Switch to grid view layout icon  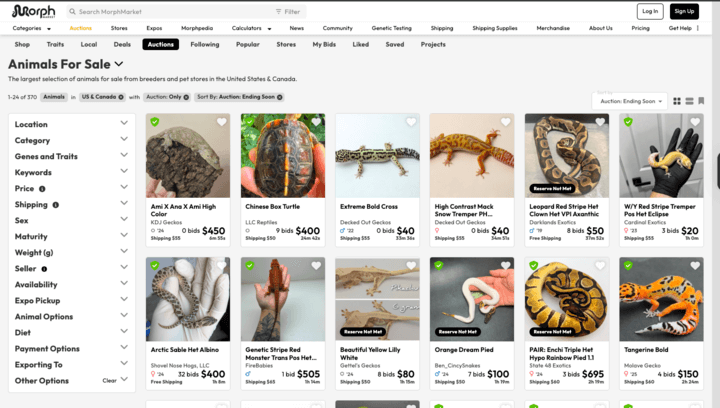pyautogui.click(x=677, y=101)
